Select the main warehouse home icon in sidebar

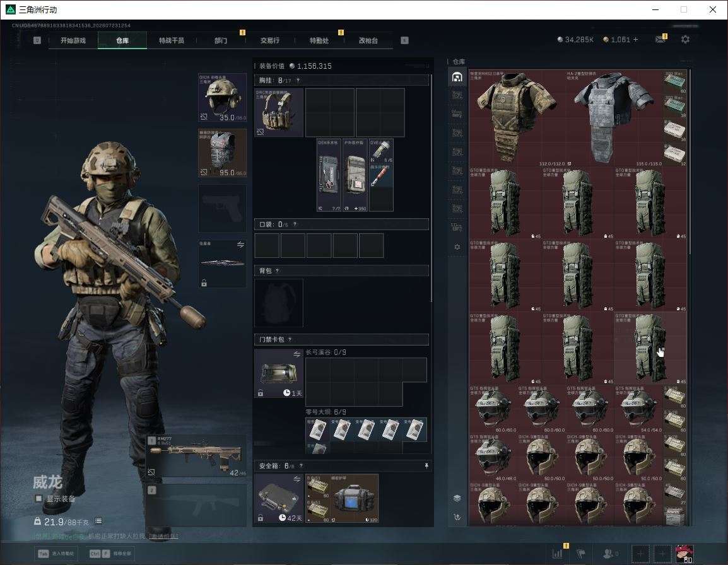[x=457, y=77]
